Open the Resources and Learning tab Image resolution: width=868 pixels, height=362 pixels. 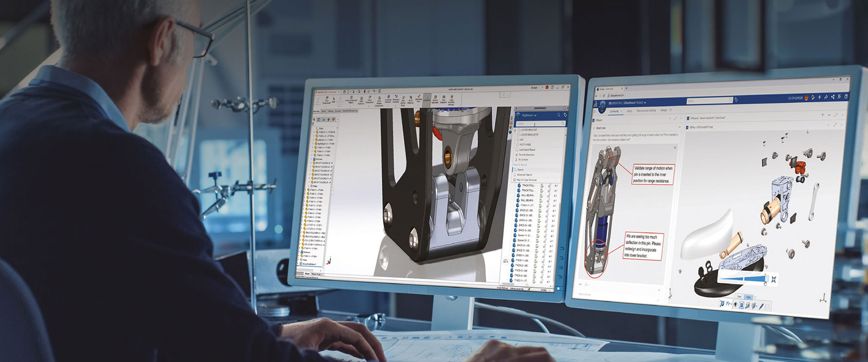tap(646, 110)
